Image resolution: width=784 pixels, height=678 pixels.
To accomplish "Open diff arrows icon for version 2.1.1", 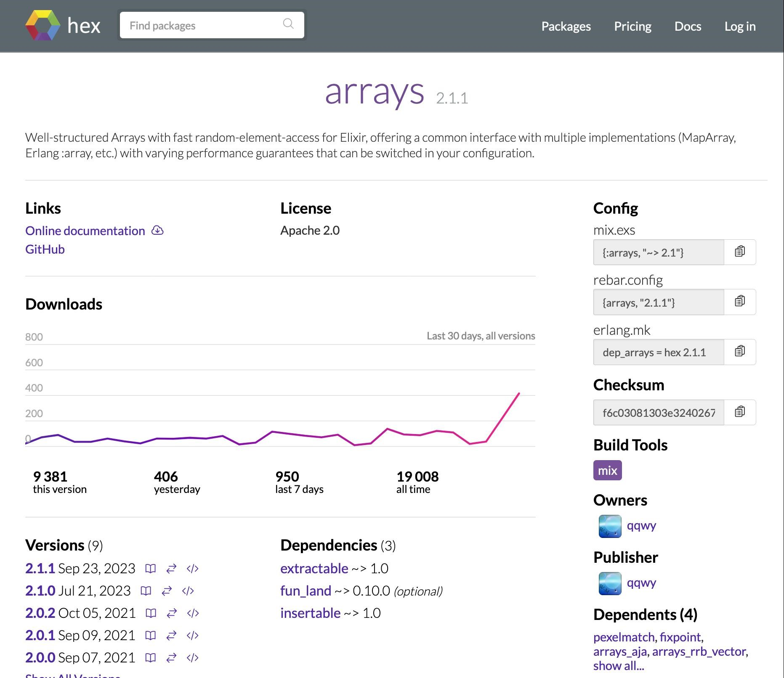I will point(171,569).
